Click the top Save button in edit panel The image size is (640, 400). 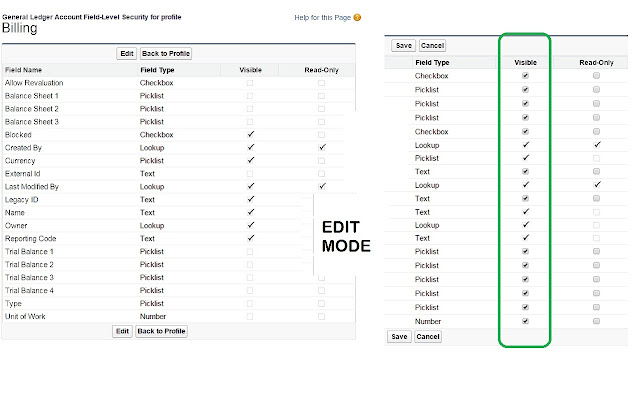403,46
